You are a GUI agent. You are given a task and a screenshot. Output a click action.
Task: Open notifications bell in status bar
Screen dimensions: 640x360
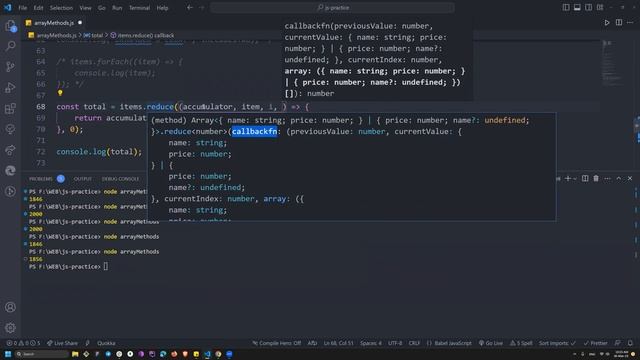[630, 343]
